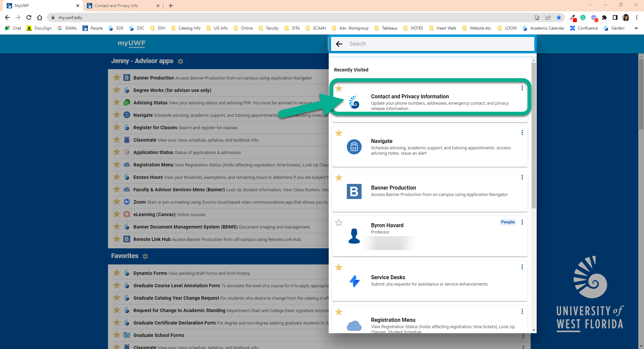Open tab search dropdown arrow in title bar
The height and width of the screenshot is (349, 644).
pos(590,5)
